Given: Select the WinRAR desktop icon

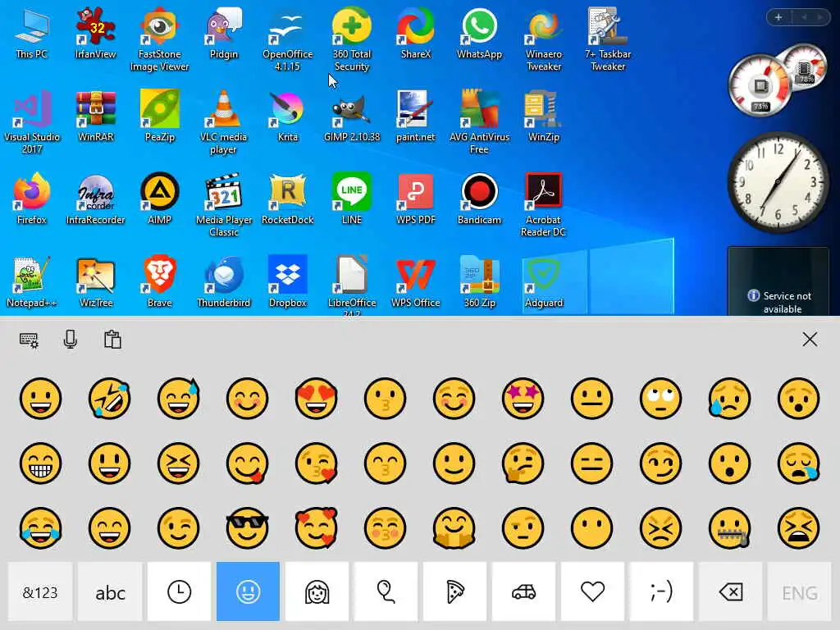Looking at the screenshot, I should [x=95, y=116].
